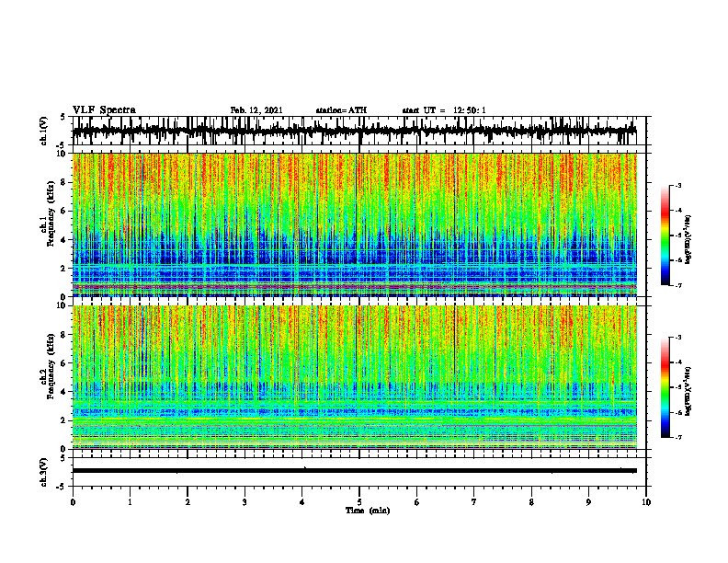Click the ch.1 colorbar log(PSD) unit label

click(688, 240)
